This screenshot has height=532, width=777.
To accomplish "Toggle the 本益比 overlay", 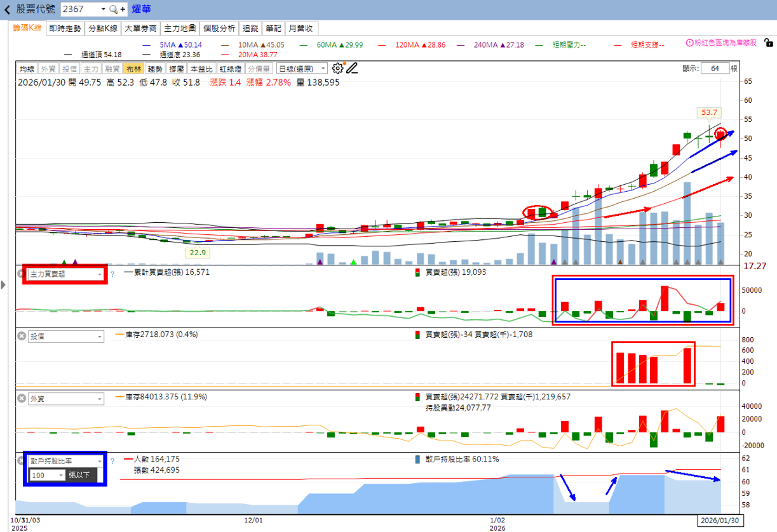I will pyautogui.click(x=202, y=69).
